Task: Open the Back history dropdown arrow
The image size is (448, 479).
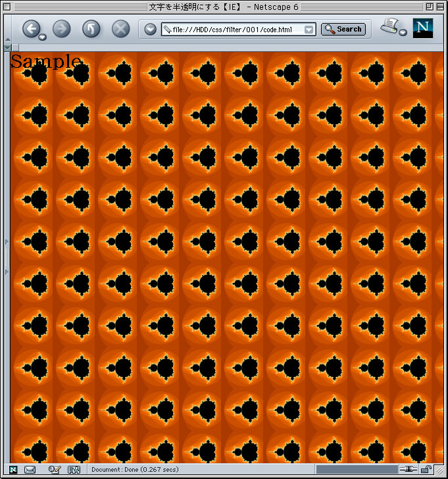Action: [x=43, y=38]
